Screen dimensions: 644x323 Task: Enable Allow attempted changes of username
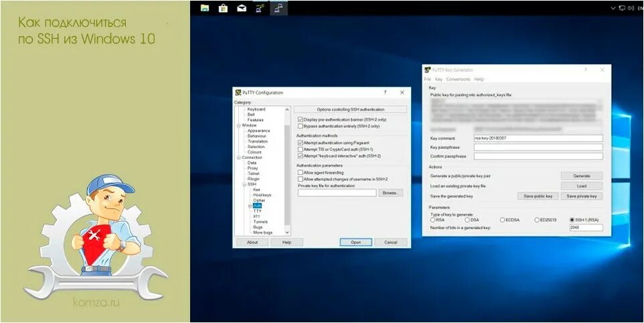coord(300,179)
